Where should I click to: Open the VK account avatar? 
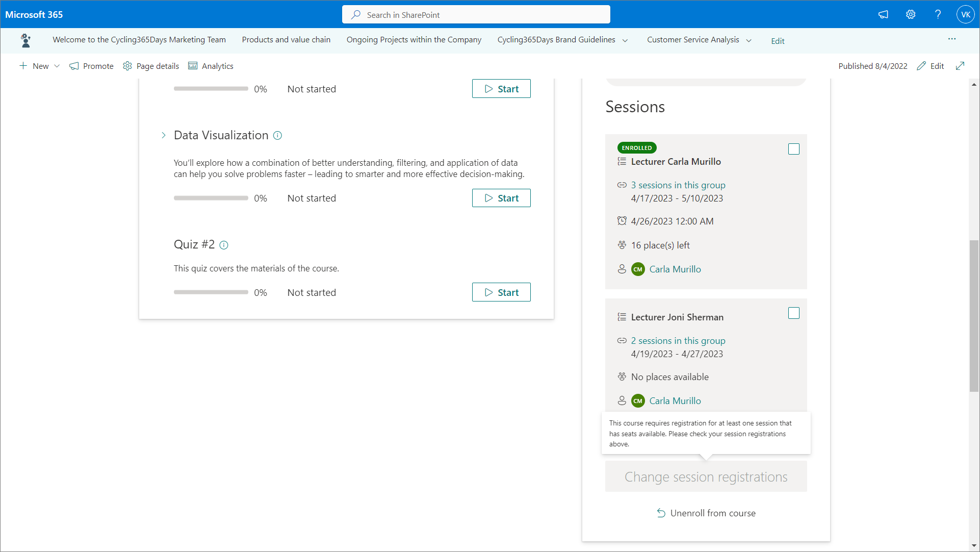tap(965, 14)
